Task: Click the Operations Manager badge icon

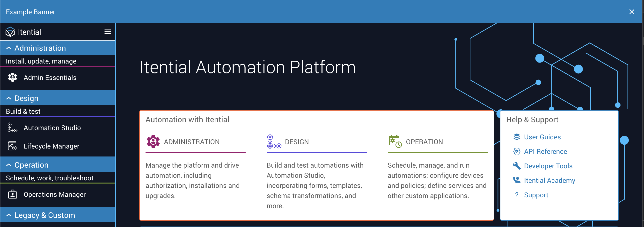Action: [13, 194]
